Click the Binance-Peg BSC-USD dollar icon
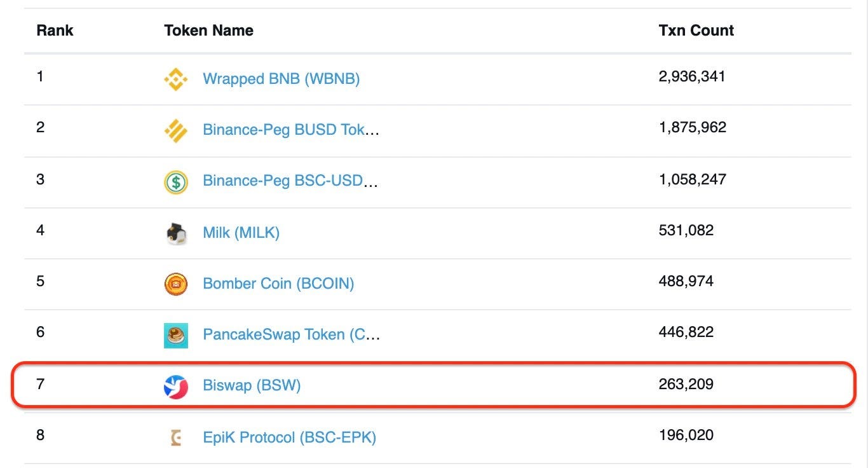 coord(175,182)
